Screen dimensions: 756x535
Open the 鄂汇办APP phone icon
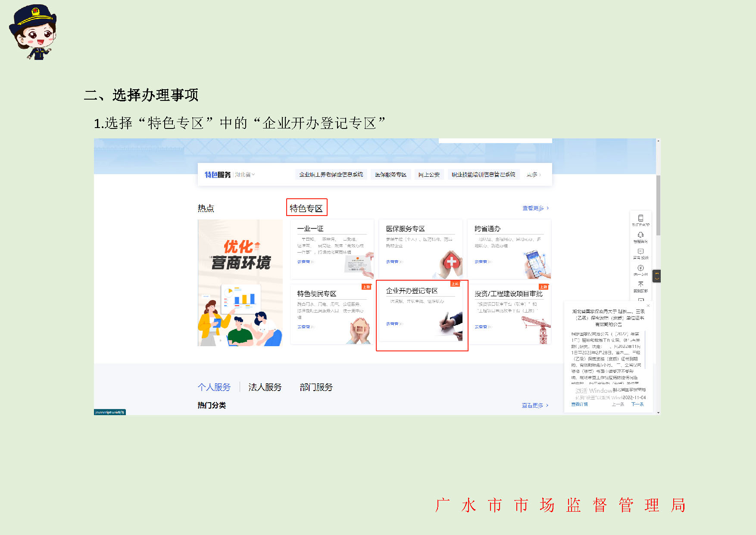[x=641, y=218]
